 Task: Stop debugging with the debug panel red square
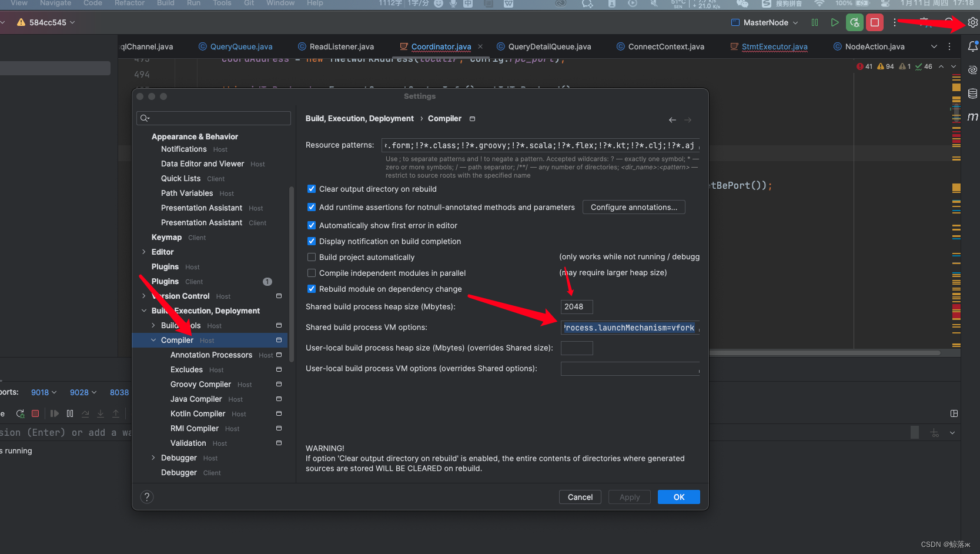35,413
